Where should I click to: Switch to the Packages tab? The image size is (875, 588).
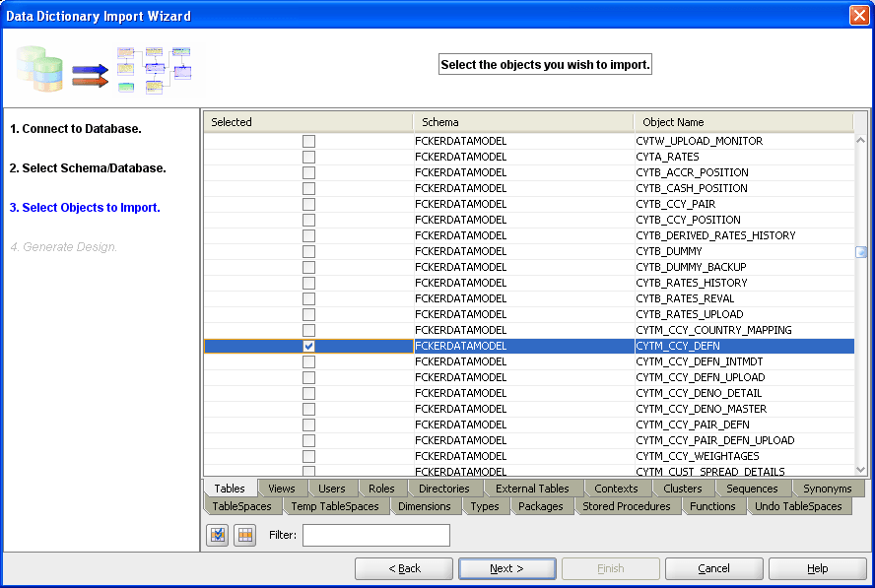[541, 506]
